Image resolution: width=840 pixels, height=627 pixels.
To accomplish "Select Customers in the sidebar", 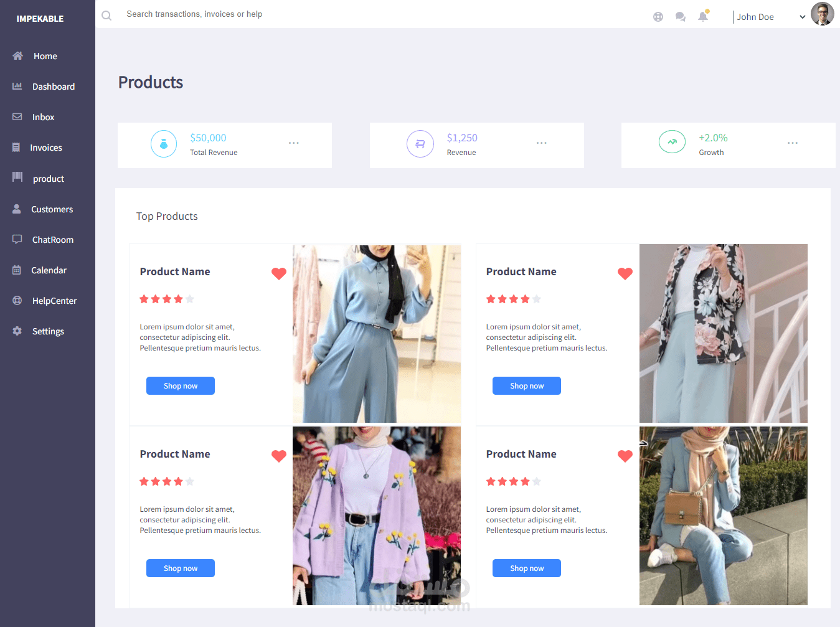I will (52, 209).
